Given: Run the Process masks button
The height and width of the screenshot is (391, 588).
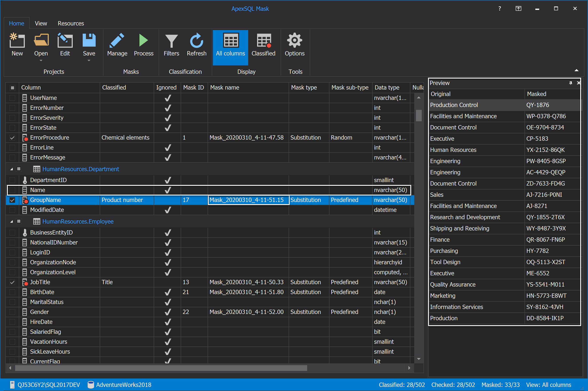Looking at the screenshot, I should click(x=144, y=45).
